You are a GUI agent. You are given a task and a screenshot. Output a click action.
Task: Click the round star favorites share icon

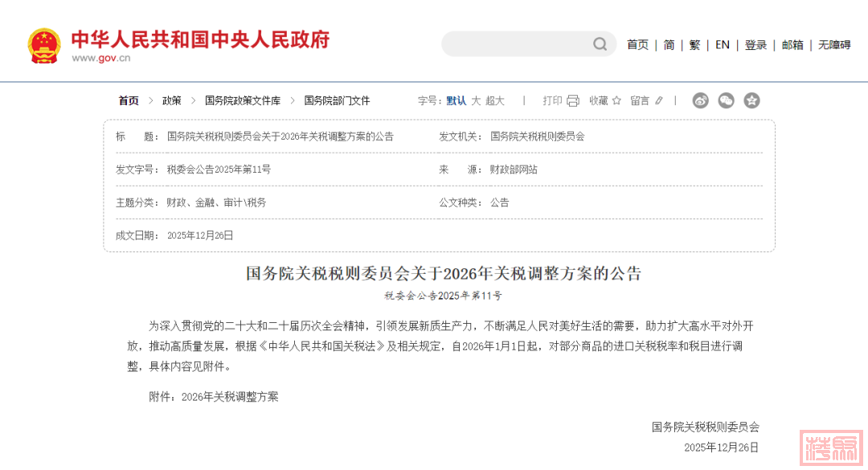tap(751, 100)
